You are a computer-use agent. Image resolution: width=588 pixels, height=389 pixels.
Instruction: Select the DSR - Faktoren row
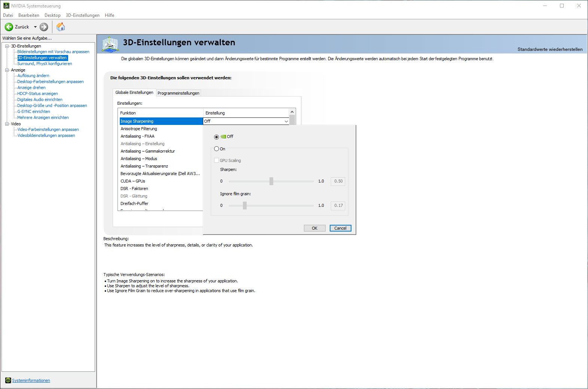[x=161, y=189]
